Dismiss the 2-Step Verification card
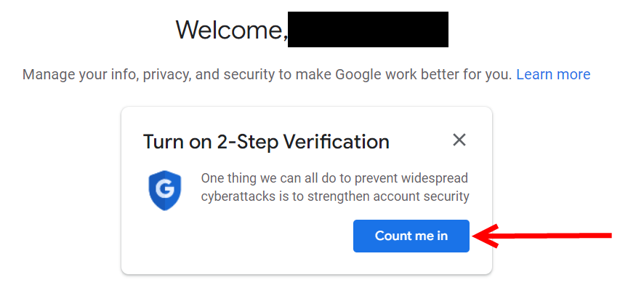This screenshot has width=644, height=283. point(459,140)
